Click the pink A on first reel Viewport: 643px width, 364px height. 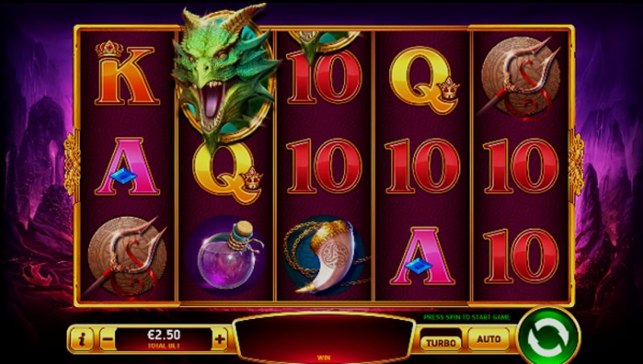(x=127, y=166)
